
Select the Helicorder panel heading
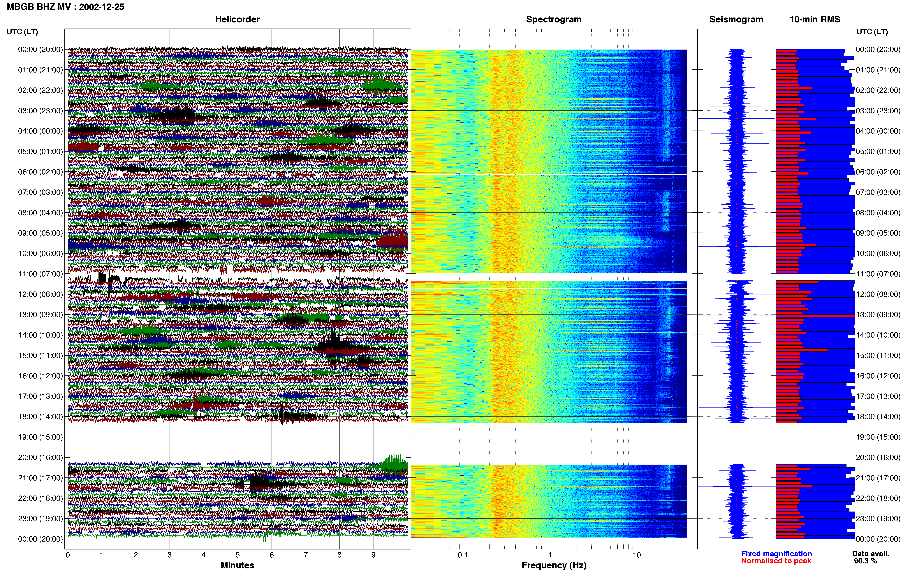pyautogui.click(x=237, y=20)
